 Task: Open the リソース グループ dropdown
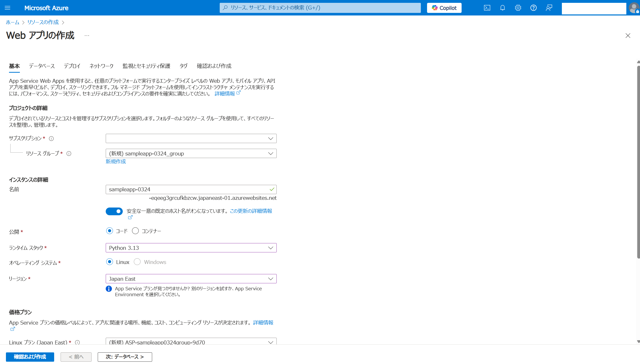[191, 153]
